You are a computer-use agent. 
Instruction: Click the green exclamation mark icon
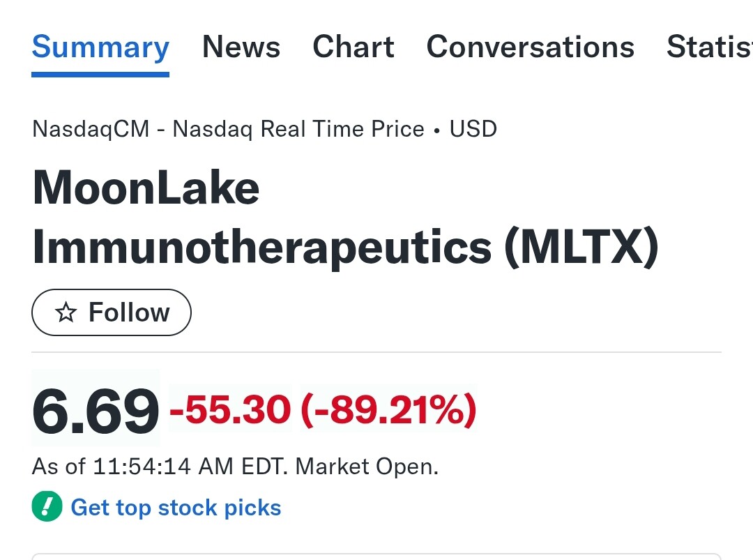pos(47,507)
